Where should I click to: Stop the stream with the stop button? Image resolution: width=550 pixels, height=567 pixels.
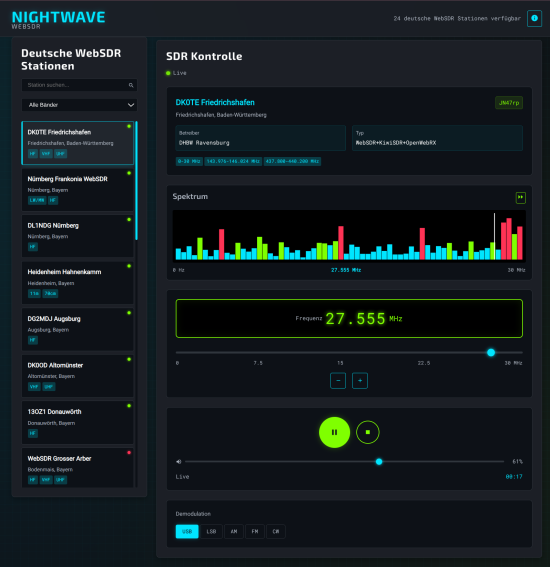click(x=367, y=432)
